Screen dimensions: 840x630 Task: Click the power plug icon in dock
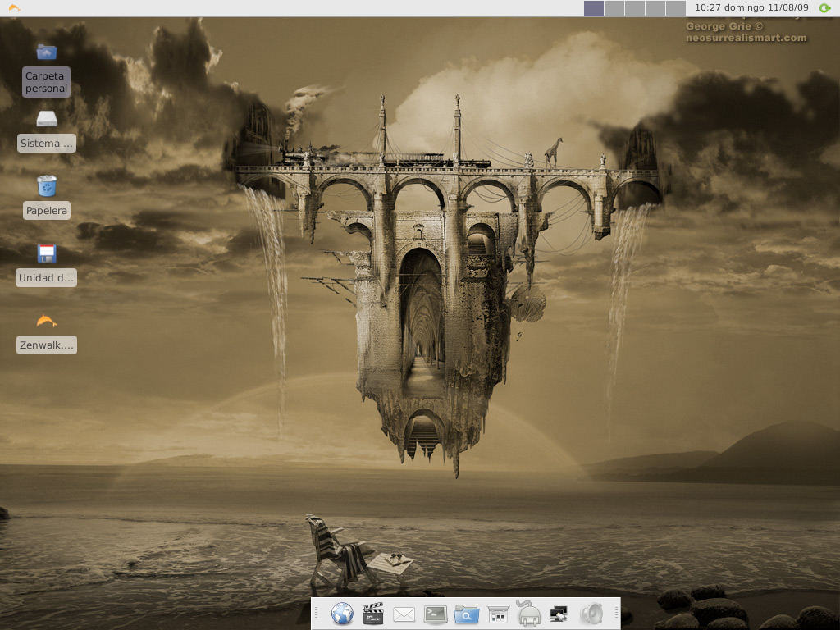click(x=528, y=614)
